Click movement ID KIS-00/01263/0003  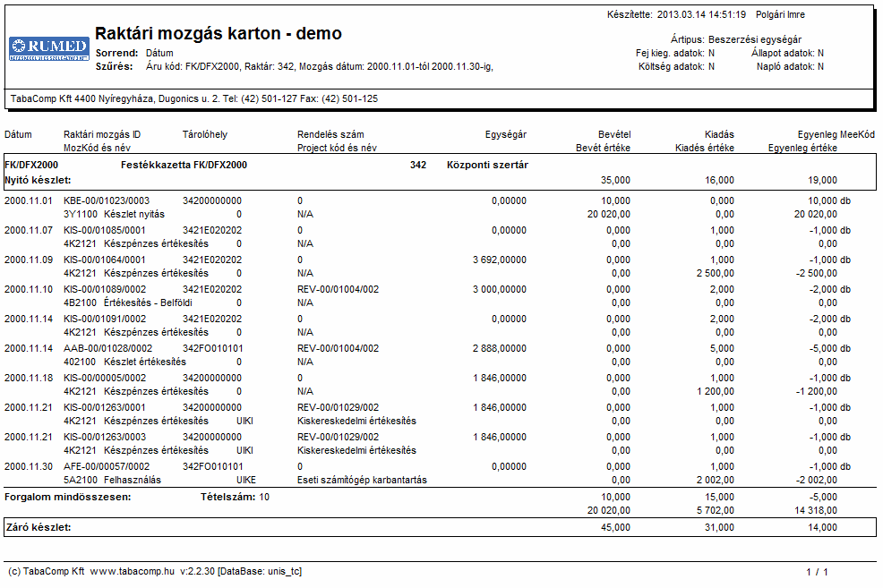[x=105, y=437]
